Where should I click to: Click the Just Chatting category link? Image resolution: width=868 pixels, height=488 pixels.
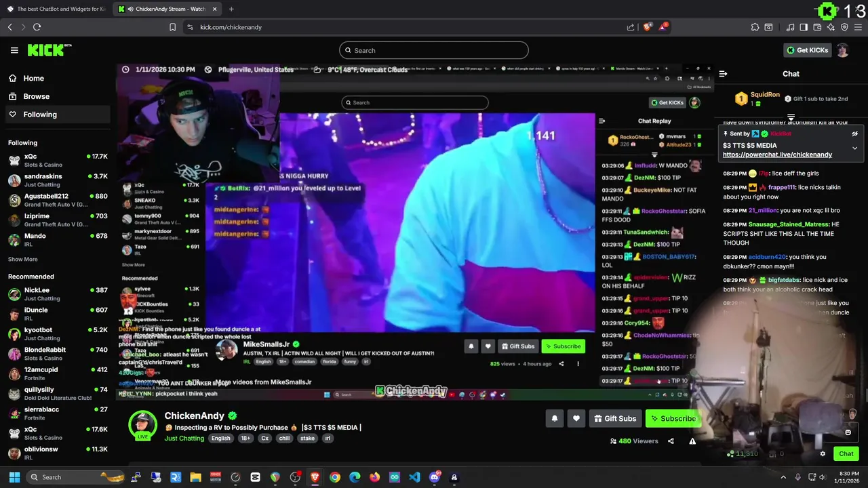tap(184, 439)
